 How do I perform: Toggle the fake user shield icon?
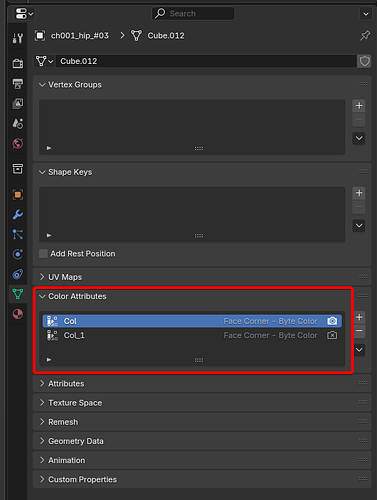click(x=364, y=61)
